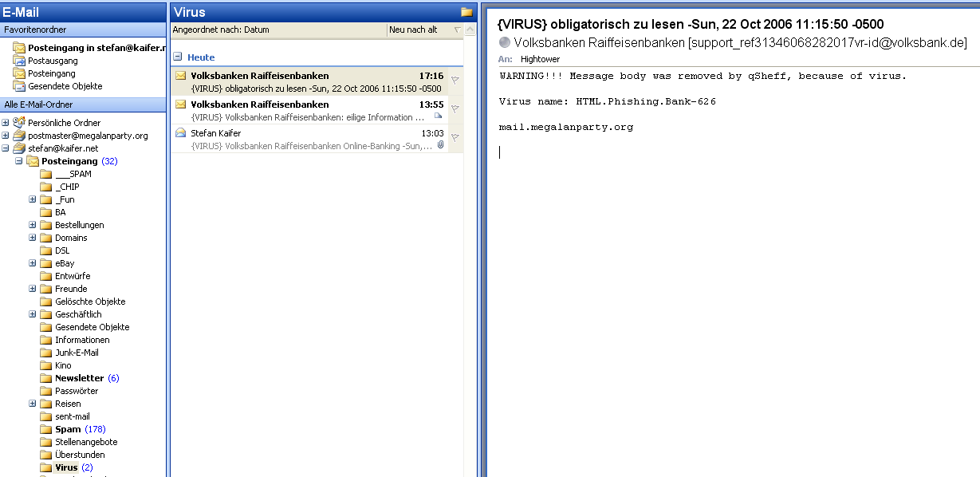Click the attachment paperclip on Stefan Kaifer's email

tap(440, 145)
